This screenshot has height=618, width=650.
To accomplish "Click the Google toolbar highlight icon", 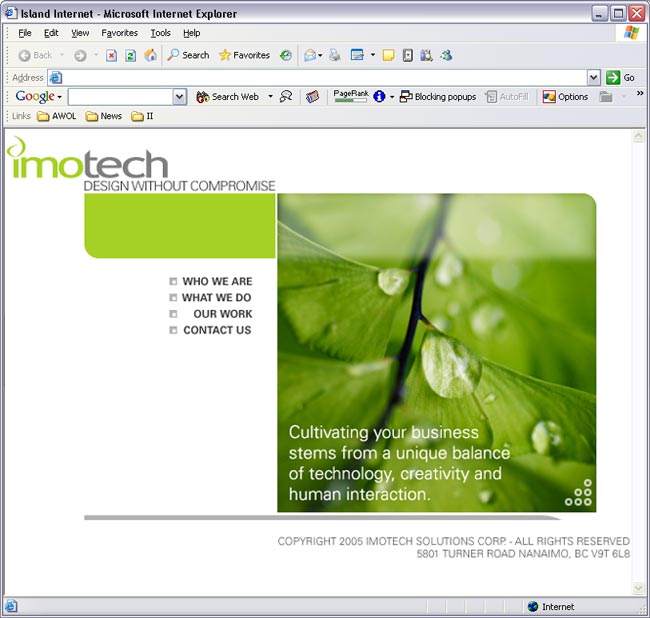I will pos(286,97).
